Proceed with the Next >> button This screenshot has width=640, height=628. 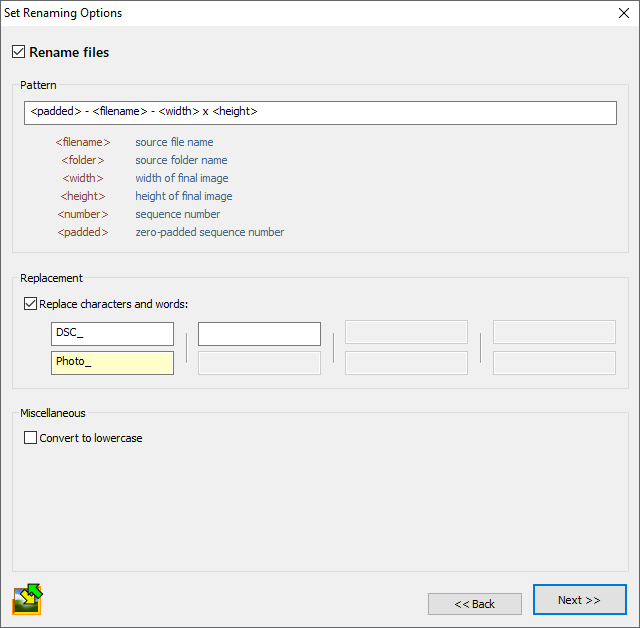click(x=579, y=600)
